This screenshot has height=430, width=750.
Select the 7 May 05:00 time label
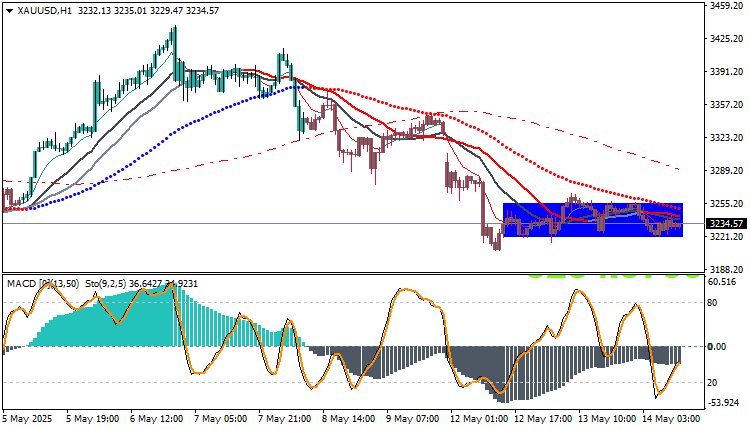pos(221,419)
